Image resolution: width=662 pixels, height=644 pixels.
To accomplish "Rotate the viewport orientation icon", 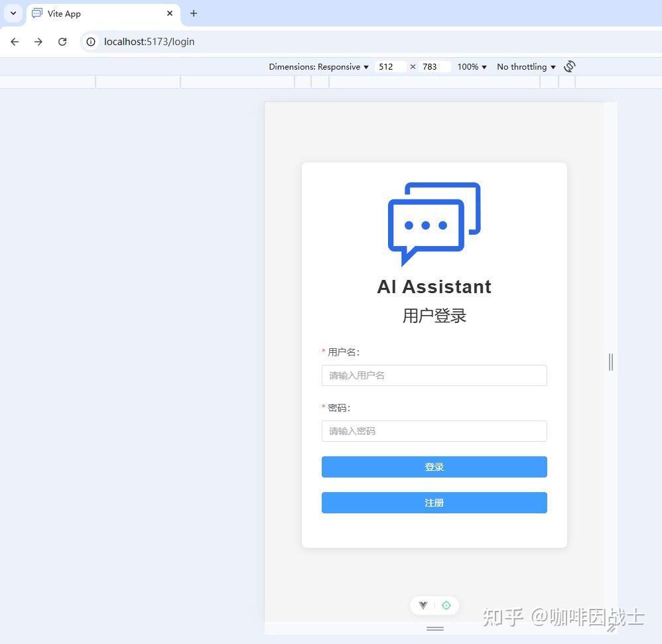I will 569,66.
